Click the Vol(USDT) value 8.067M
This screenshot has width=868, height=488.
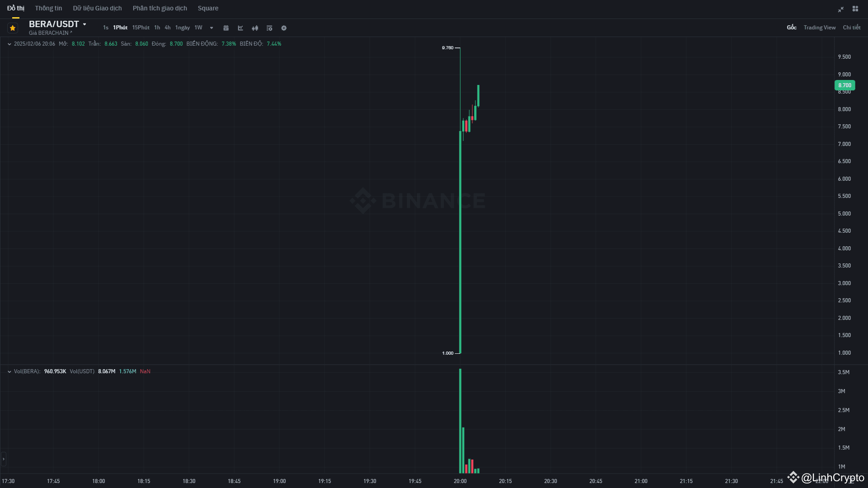click(x=107, y=371)
